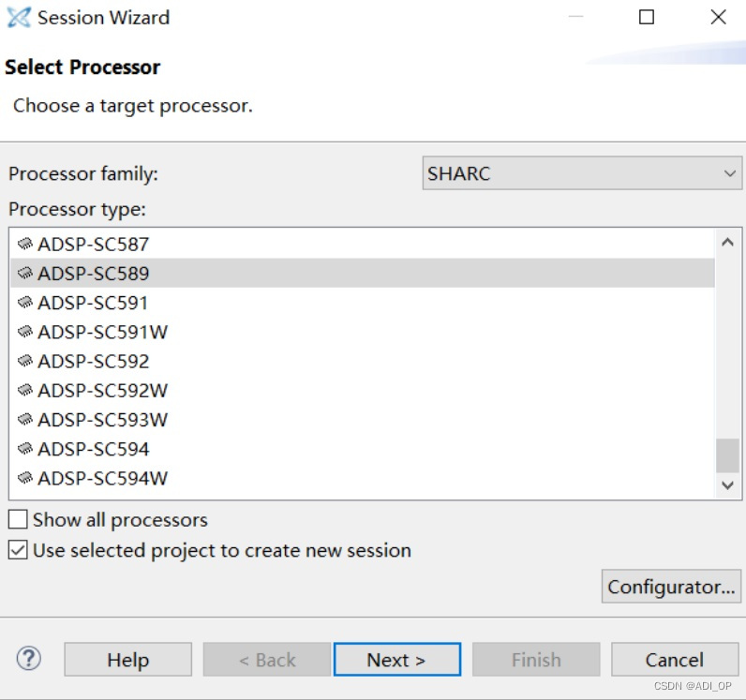The width and height of the screenshot is (746, 700).
Task: Click the processor list scroll up arrow
Action: click(x=727, y=242)
